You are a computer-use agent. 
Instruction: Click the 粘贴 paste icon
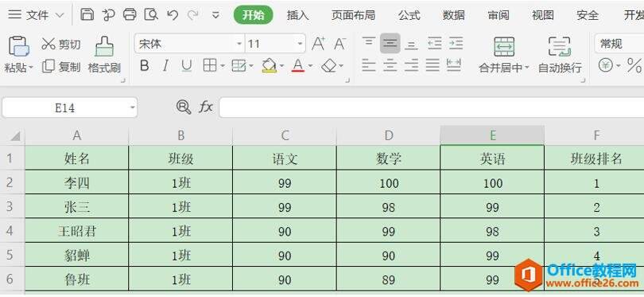click(x=18, y=46)
